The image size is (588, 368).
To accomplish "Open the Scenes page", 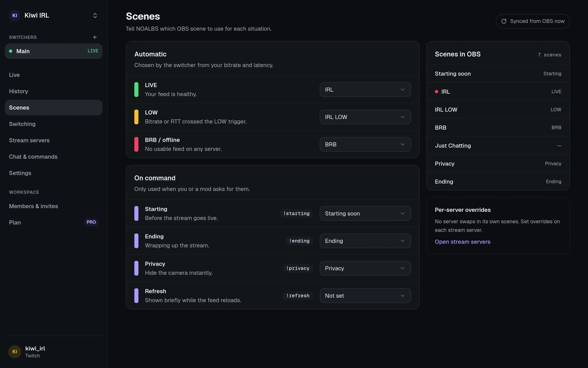I will (53, 108).
